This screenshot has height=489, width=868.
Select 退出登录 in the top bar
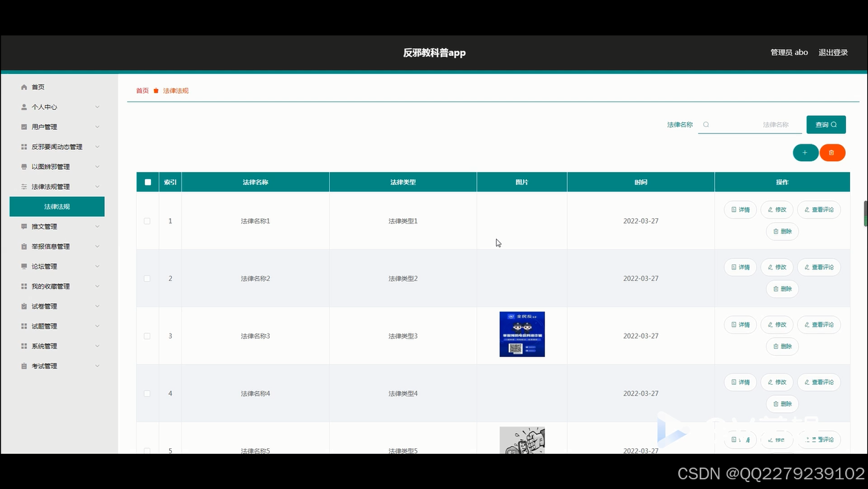point(834,52)
